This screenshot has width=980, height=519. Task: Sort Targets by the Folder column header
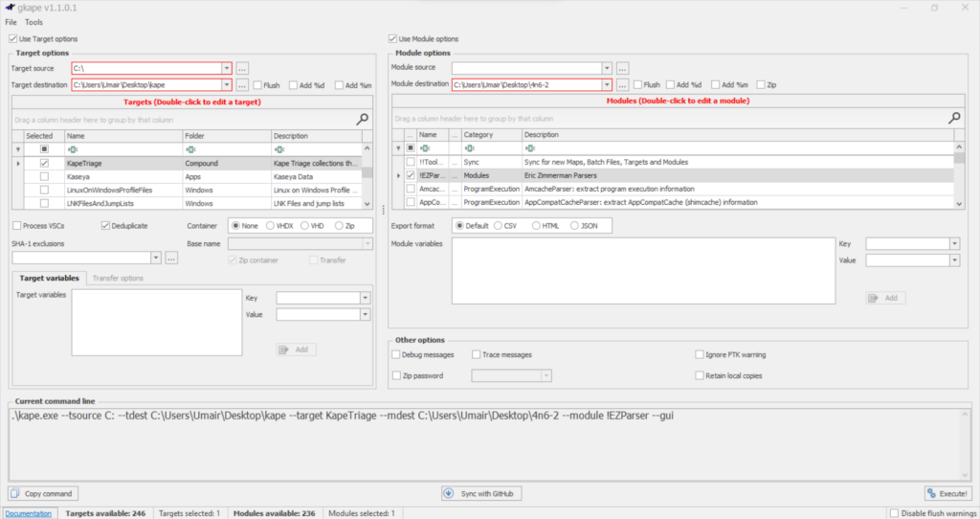[227, 136]
